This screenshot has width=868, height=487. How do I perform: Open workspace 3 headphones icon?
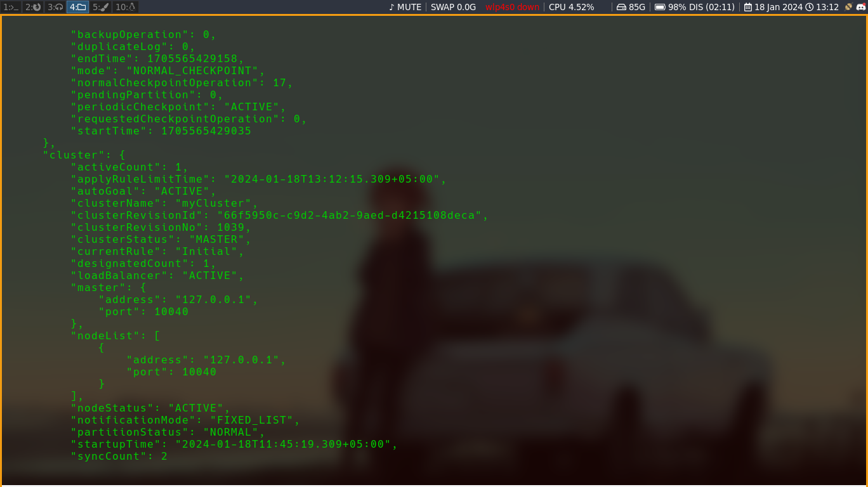point(55,7)
